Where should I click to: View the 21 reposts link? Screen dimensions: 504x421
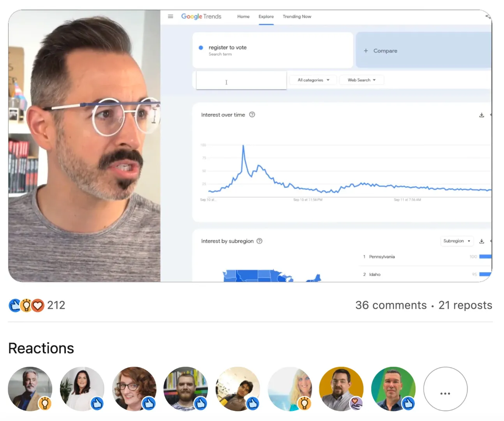(465, 305)
